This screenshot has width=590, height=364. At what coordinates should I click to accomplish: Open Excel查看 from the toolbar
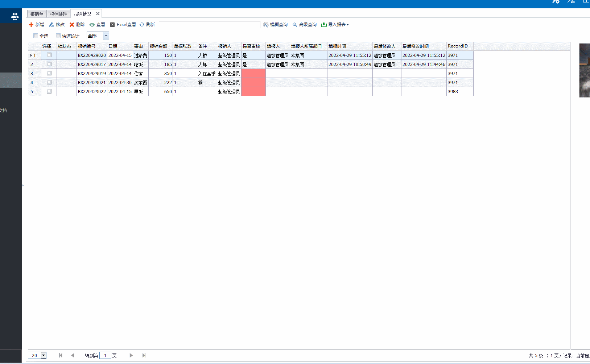[x=123, y=25]
